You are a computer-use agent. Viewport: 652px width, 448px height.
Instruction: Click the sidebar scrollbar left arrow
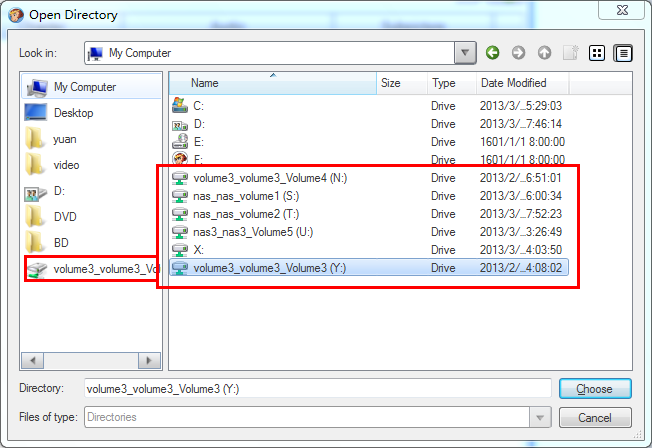click(x=32, y=360)
